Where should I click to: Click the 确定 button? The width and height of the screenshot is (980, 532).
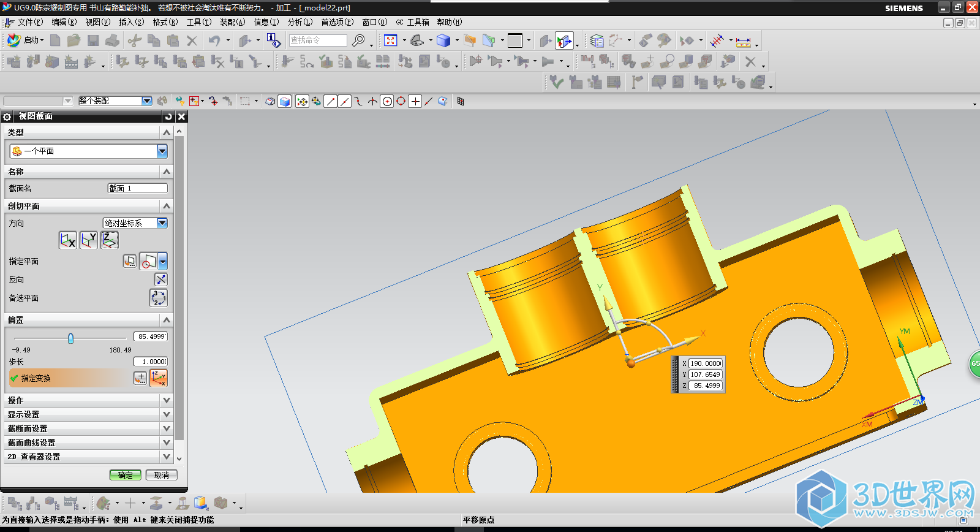(126, 475)
